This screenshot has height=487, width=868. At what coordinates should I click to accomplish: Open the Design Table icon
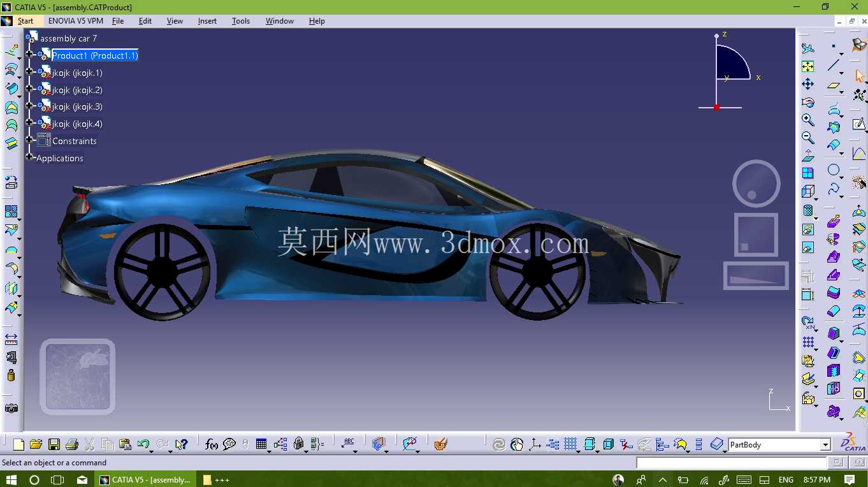[x=261, y=444]
